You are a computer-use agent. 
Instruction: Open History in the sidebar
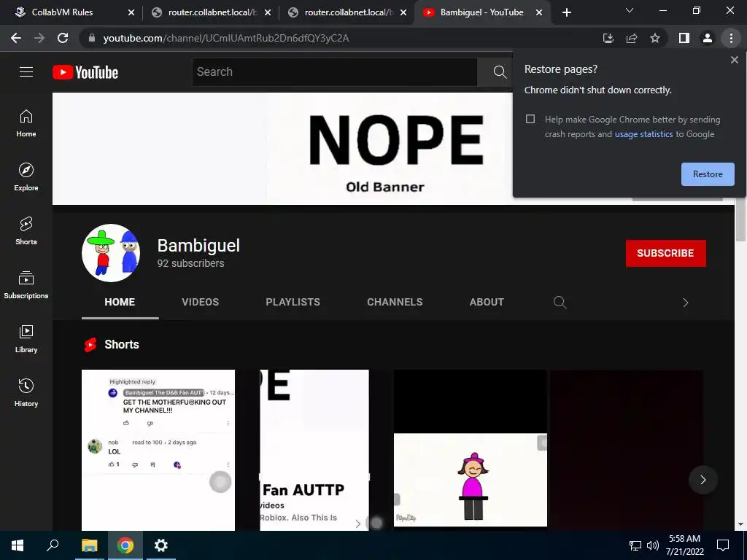pos(26,393)
